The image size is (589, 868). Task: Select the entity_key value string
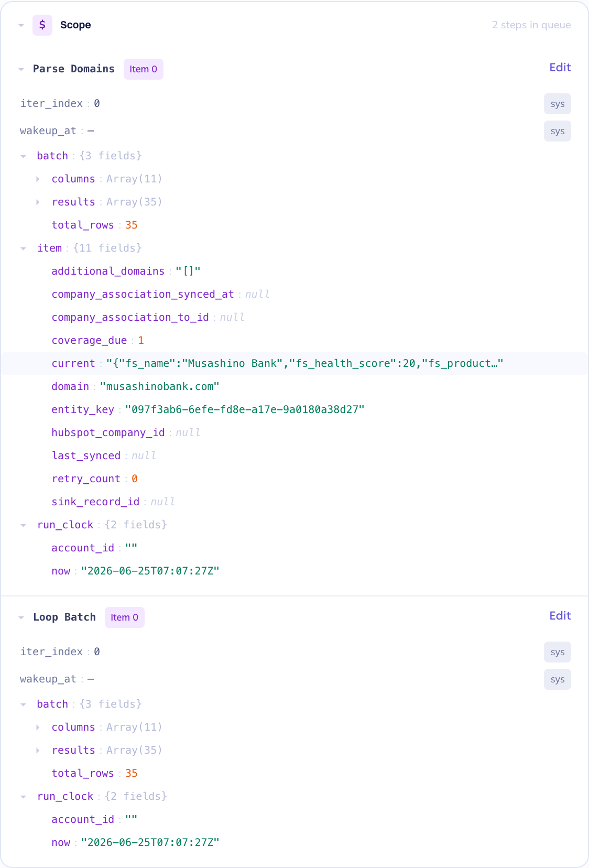point(245,410)
